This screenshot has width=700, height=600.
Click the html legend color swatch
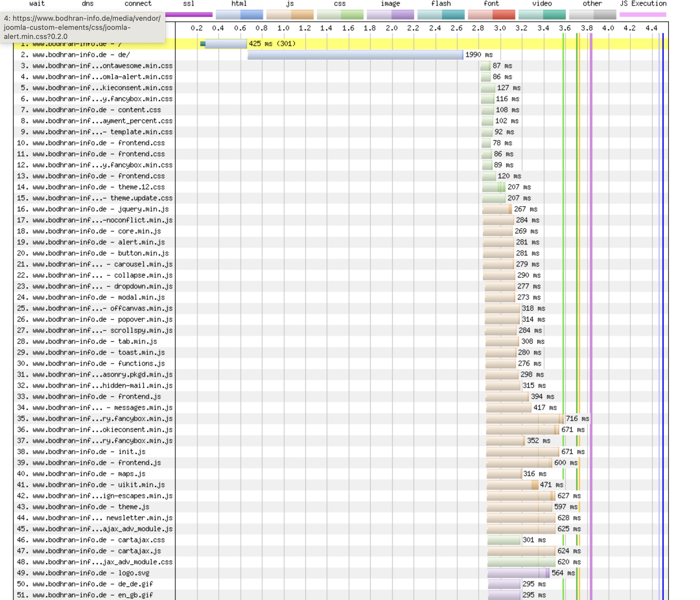click(x=239, y=15)
